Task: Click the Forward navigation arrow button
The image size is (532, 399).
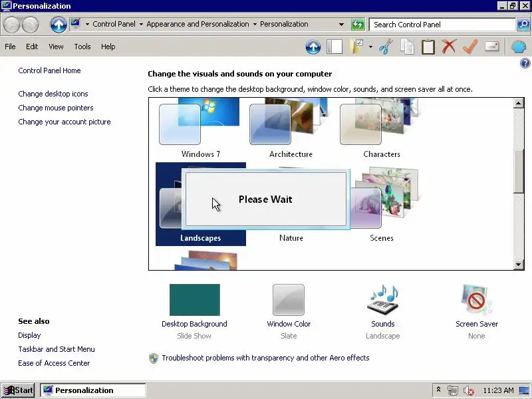Action: coord(30,25)
